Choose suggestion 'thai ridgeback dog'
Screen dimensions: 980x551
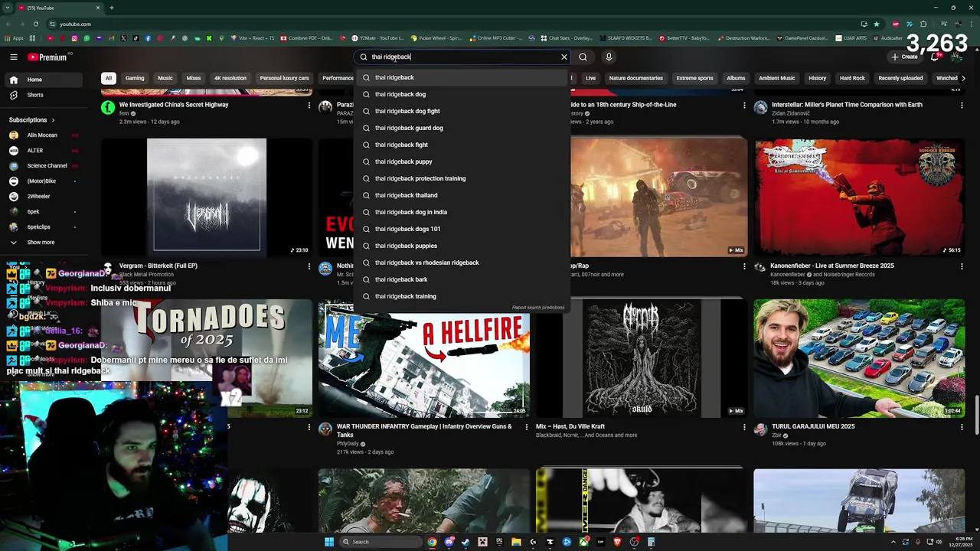(462, 94)
